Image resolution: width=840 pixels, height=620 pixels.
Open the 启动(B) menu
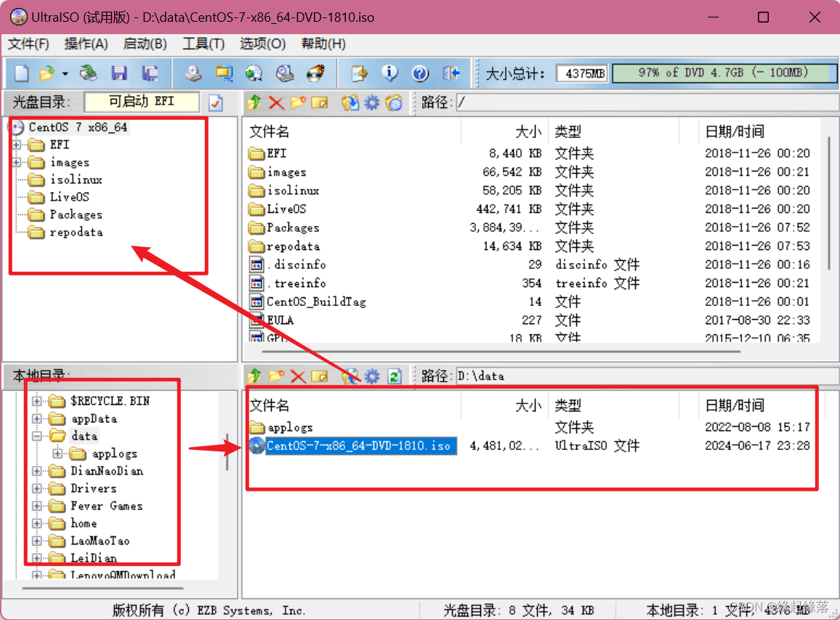(145, 44)
